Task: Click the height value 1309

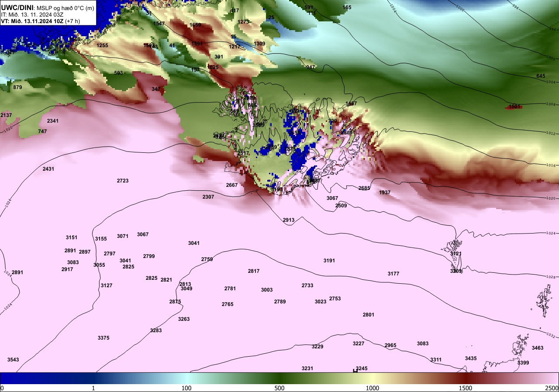Action: pyautogui.click(x=259, y=44)
